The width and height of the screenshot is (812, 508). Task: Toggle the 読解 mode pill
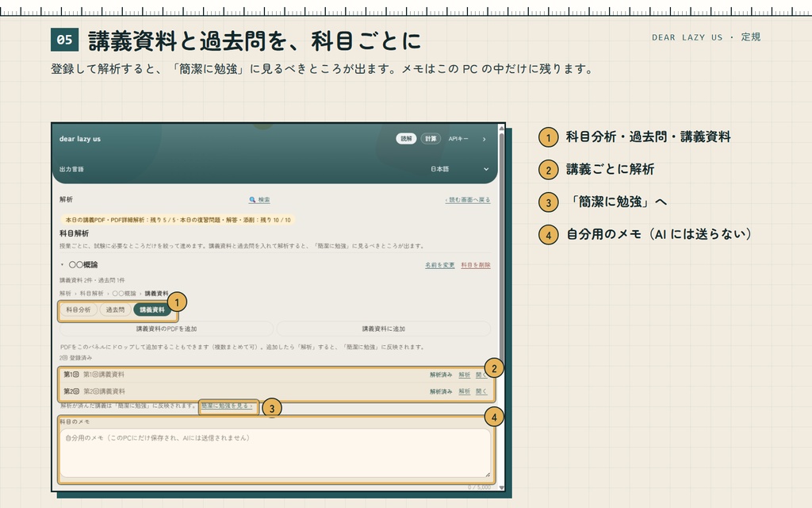click(406, 138)
